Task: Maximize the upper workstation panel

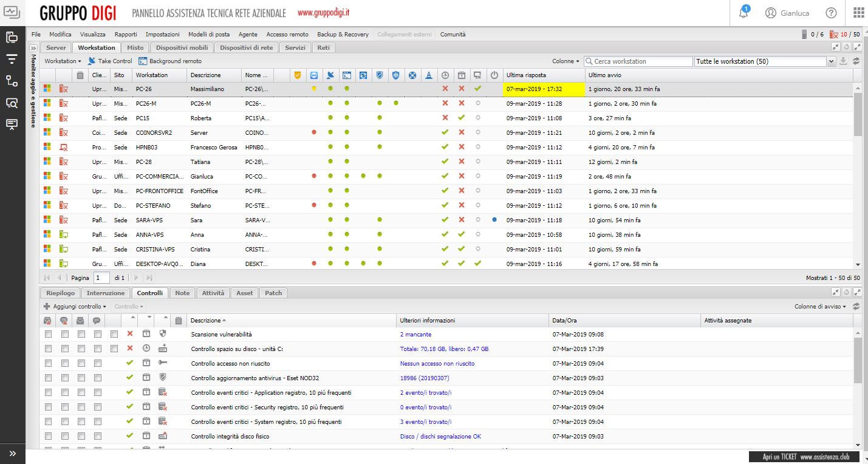Action: 858,47
